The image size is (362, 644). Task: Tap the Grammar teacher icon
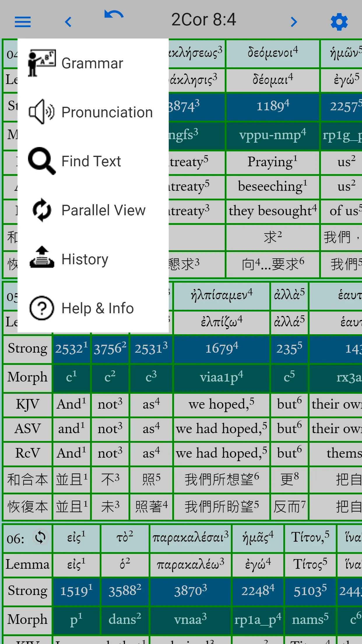click(x=42, y=63)
